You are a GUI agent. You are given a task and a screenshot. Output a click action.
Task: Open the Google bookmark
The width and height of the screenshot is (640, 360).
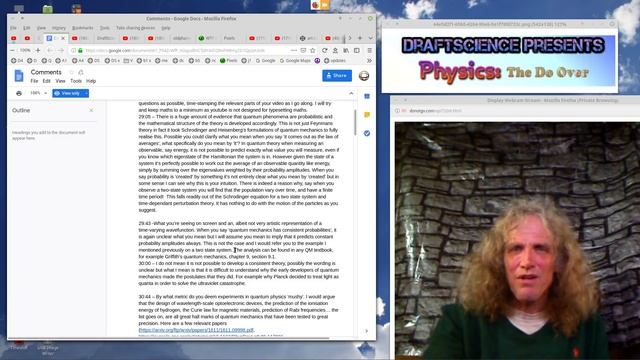pyautogui.click(x=265, y=60)
